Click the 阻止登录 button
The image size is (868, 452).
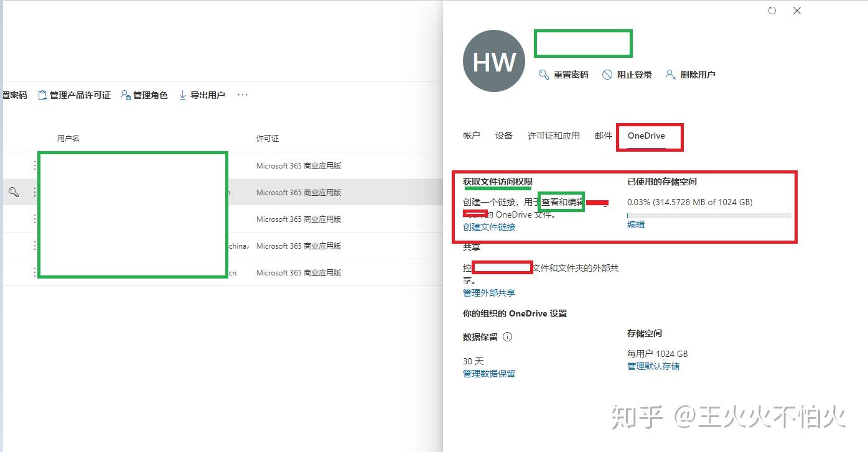tap(627, 75)
